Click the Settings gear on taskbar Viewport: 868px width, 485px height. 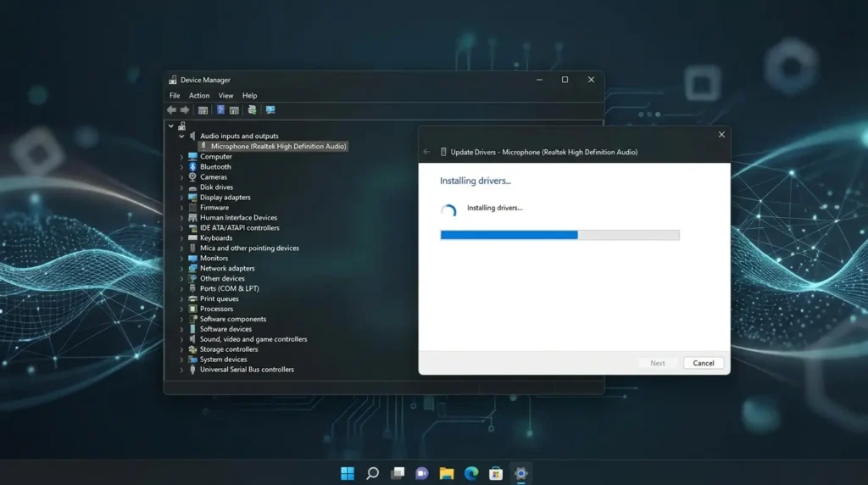pyautogui.click(x=521, y=473)
